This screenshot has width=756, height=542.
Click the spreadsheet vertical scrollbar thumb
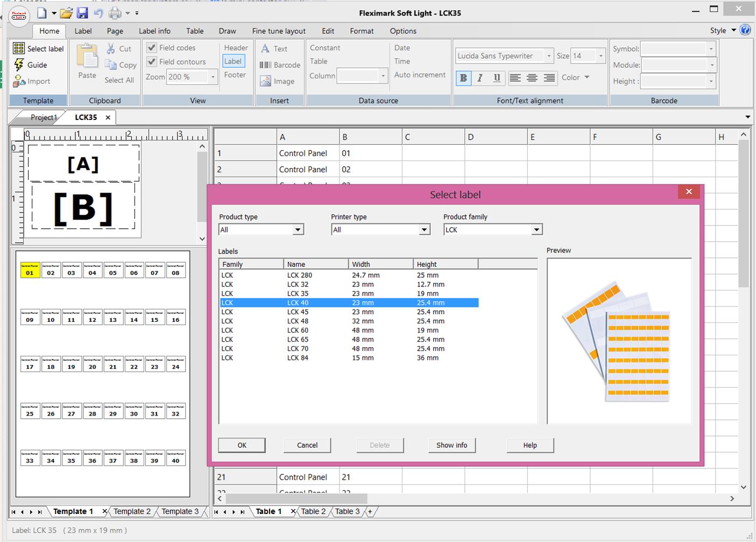[744, 214]
